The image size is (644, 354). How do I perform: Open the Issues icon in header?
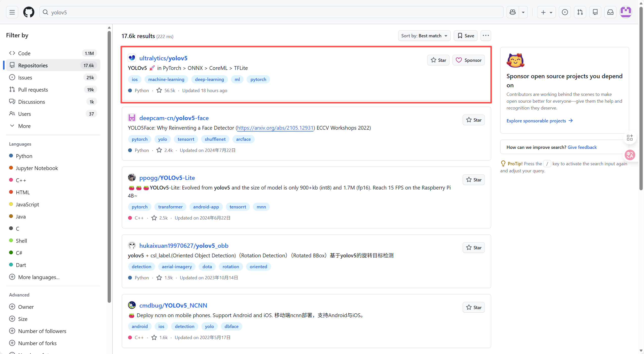pos(565,12)
